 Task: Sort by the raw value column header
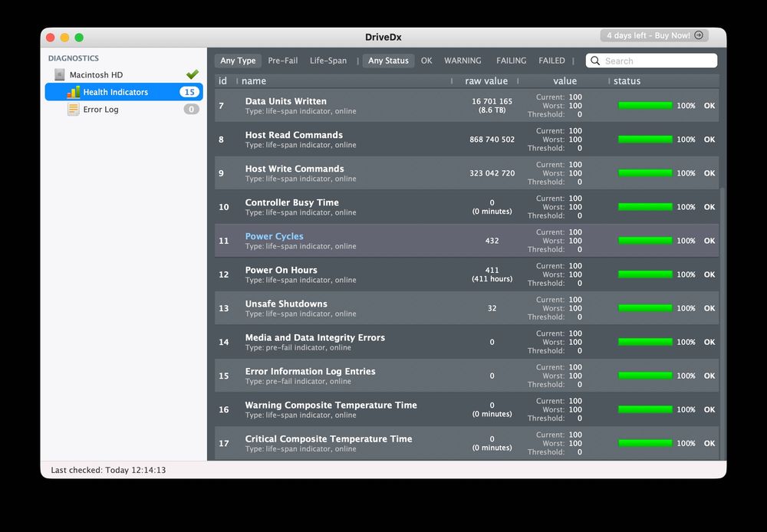pos(486,81)
